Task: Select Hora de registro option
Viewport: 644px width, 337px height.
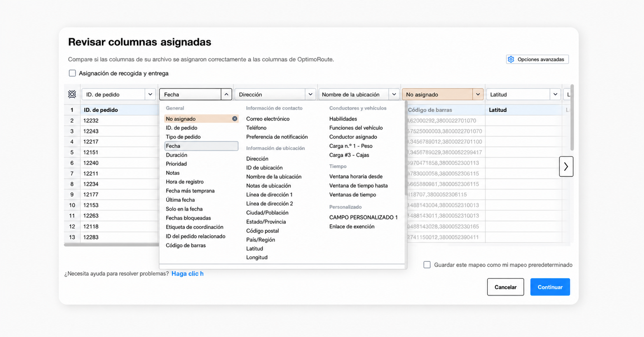Action: click(x=185, y=182)
